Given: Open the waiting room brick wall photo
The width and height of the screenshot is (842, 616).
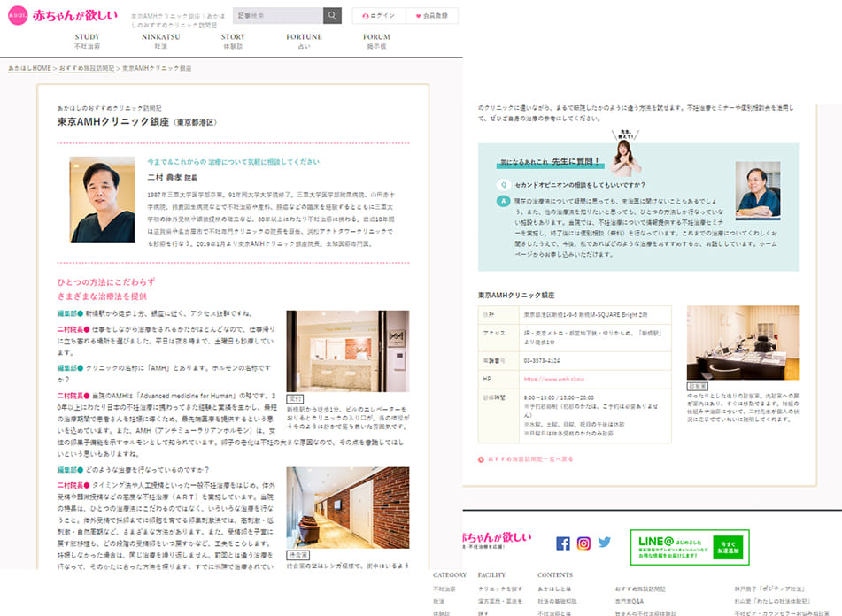Looking at the screenshot, I should (347, 508).
